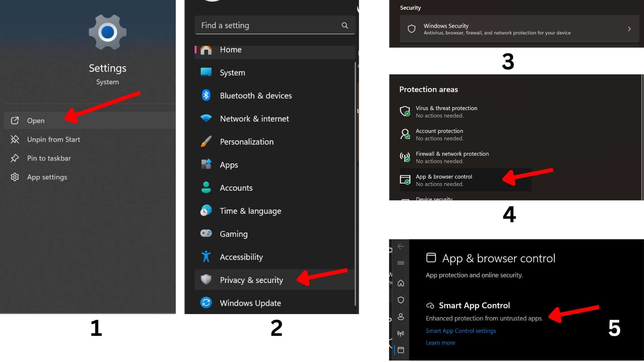
Task: Click account person icon in Security sidebar
Action: pyautogui.click(x=401, y=317)
